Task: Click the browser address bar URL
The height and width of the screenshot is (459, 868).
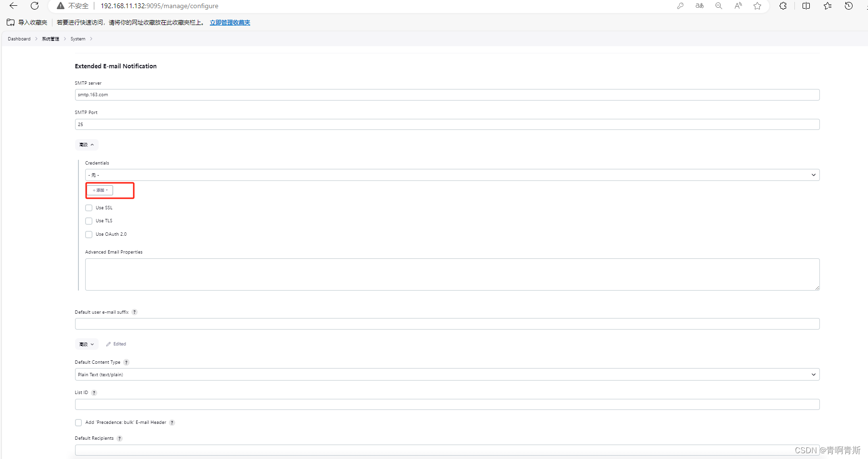Action: (159, 6)
